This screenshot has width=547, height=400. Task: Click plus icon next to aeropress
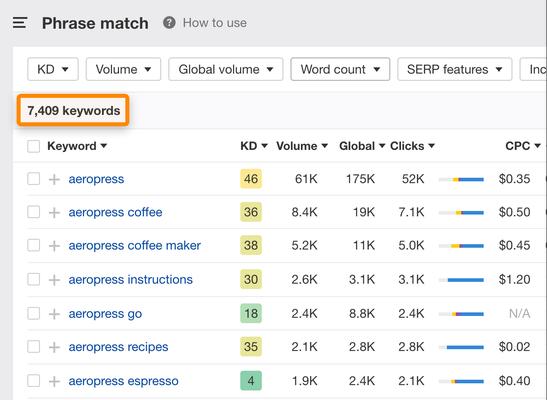(x=54, y=180)
